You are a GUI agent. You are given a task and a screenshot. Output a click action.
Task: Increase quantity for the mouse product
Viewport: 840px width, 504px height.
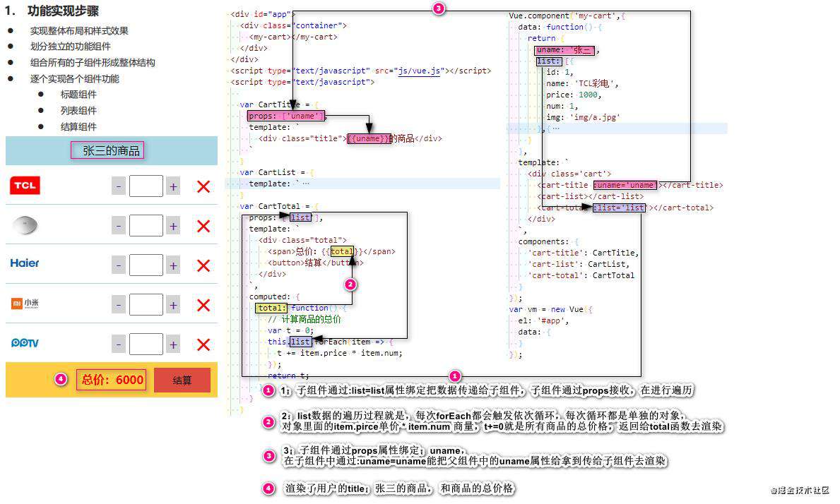click(173, 227)
